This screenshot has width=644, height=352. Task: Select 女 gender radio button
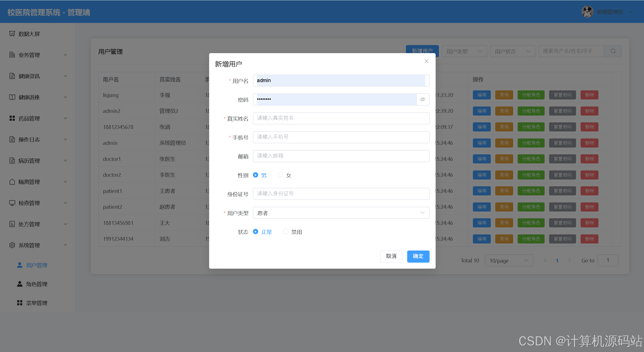[x=280, y=175]
